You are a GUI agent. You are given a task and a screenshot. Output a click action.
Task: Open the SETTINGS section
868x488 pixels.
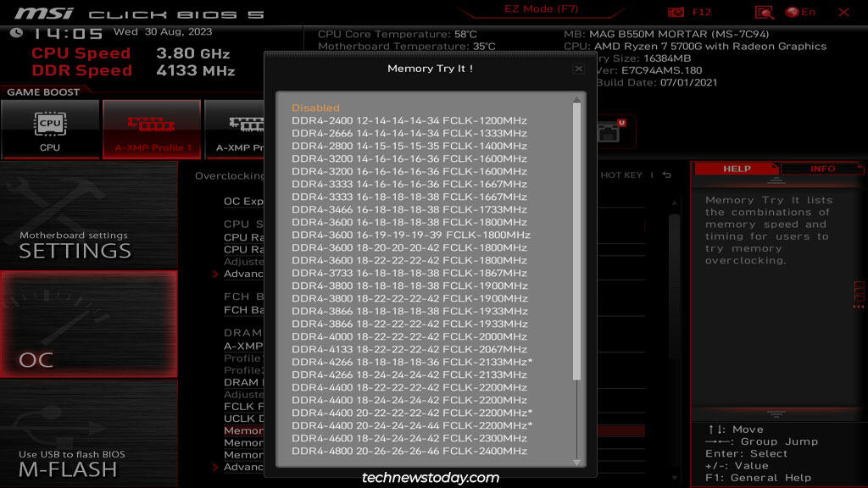(x=88, y=216)
